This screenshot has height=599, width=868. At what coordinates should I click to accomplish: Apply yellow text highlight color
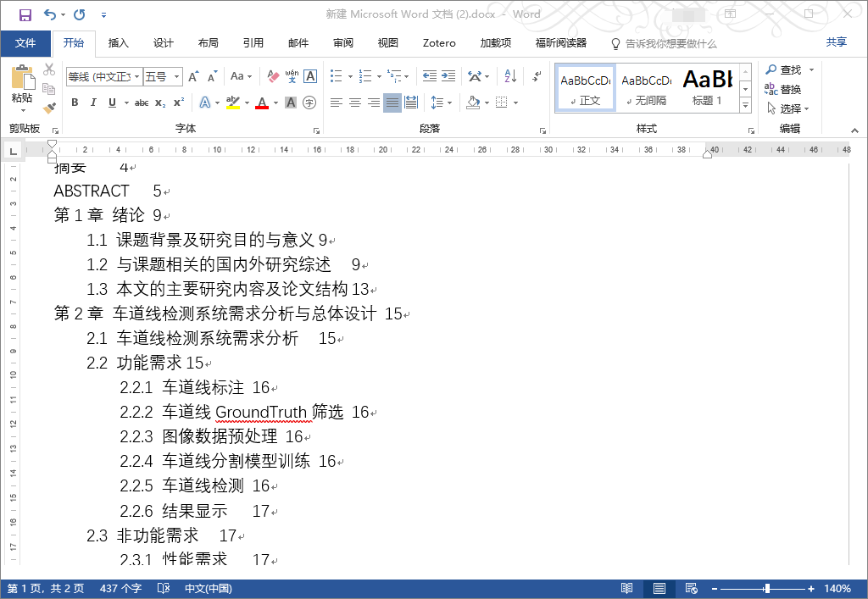coord(233,103)
